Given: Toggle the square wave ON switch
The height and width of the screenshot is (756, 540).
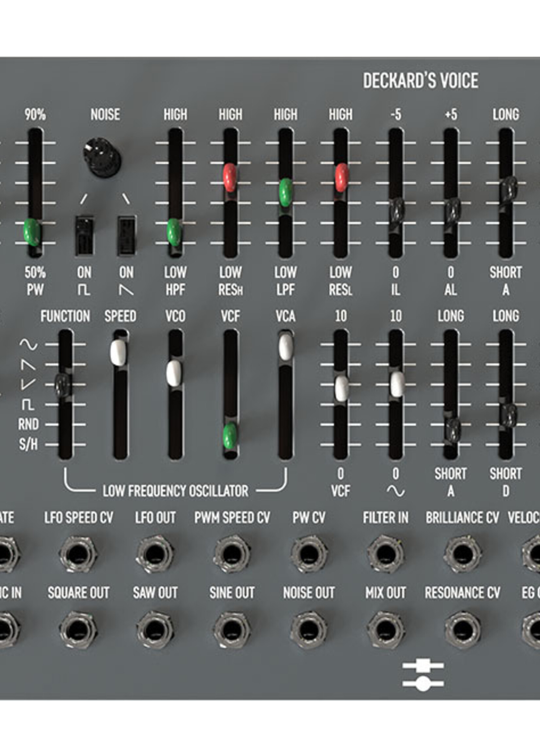Looking at the screenshot, I should click(84, 236).
